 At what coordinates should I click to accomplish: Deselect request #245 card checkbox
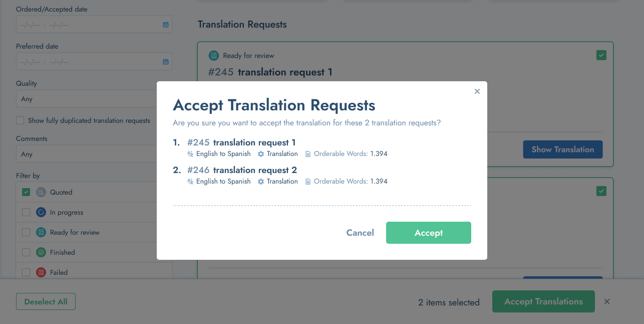point(601,55)
